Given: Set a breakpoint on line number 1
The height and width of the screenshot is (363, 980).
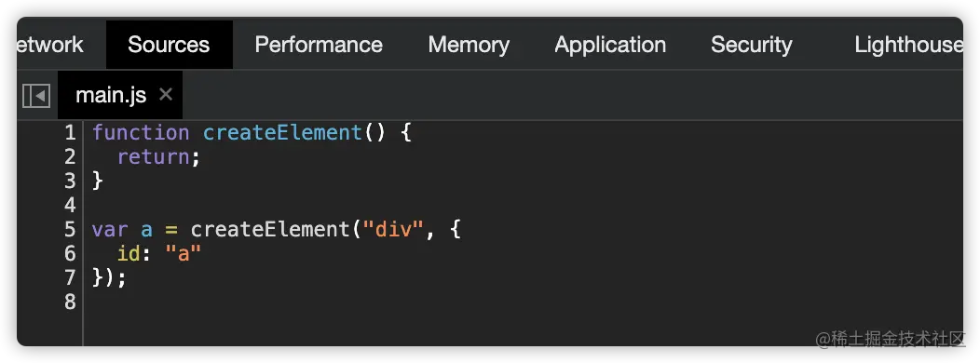Looking at the screenshot, I should [70, 132].
